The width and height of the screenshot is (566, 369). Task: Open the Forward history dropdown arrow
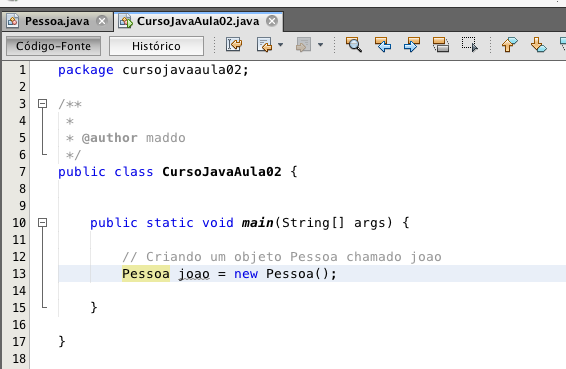click(321, 45)
